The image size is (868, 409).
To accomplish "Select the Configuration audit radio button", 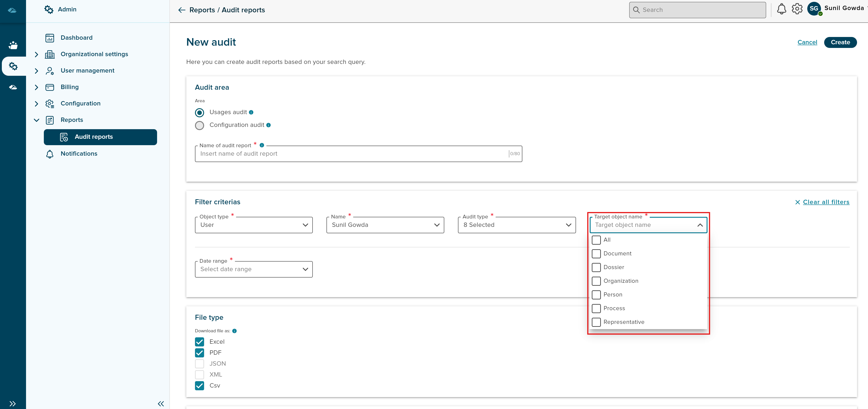I will [x=200, y=125].
